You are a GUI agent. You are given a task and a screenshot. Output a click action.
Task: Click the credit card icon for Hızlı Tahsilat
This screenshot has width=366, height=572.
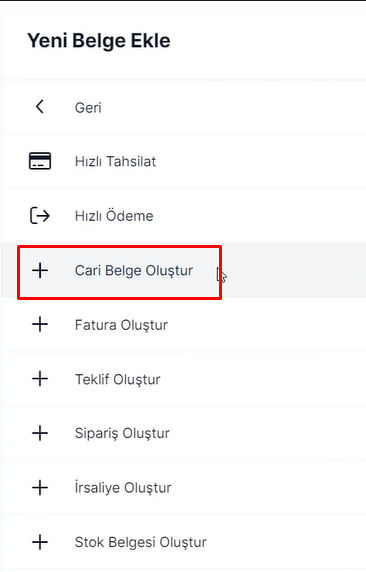40,161
